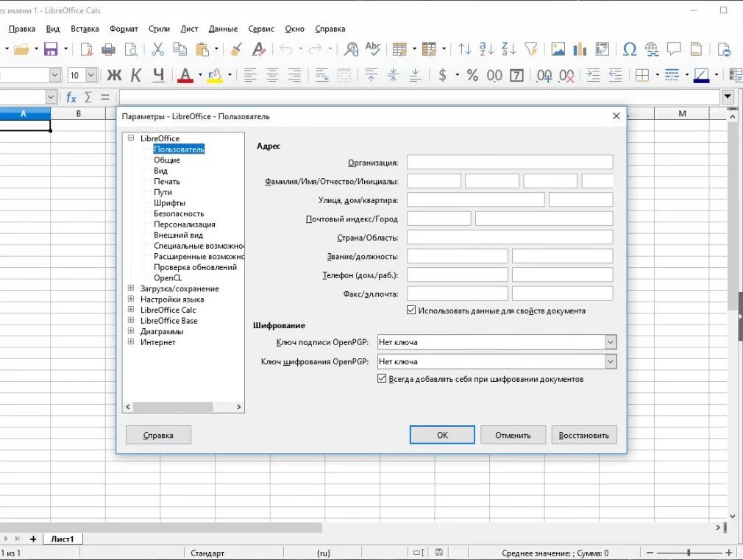Image resolution: width=743 pixels, height=560 pixels.
Task: Toggle Italic К formatting button
Action: coord(136,75)
